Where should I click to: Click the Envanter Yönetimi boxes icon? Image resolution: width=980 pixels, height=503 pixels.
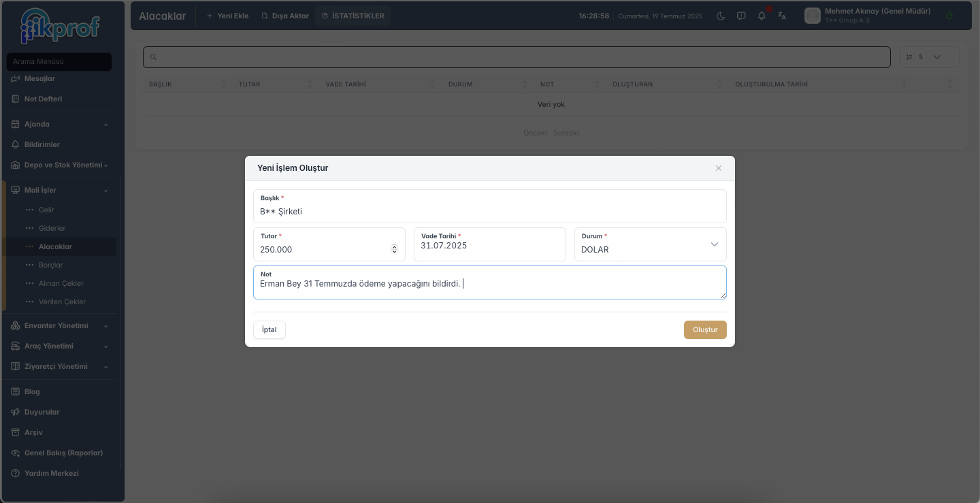click(x=16, y=325)
